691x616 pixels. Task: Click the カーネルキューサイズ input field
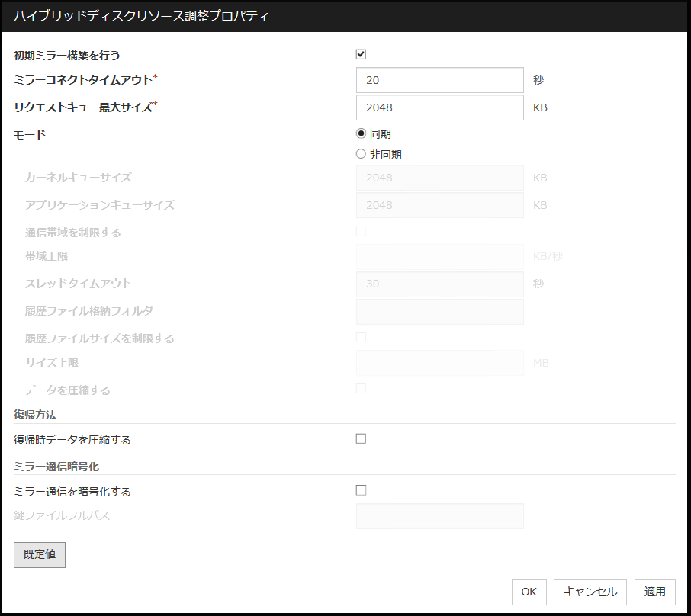pyautogui.click(x=439, y=178)
